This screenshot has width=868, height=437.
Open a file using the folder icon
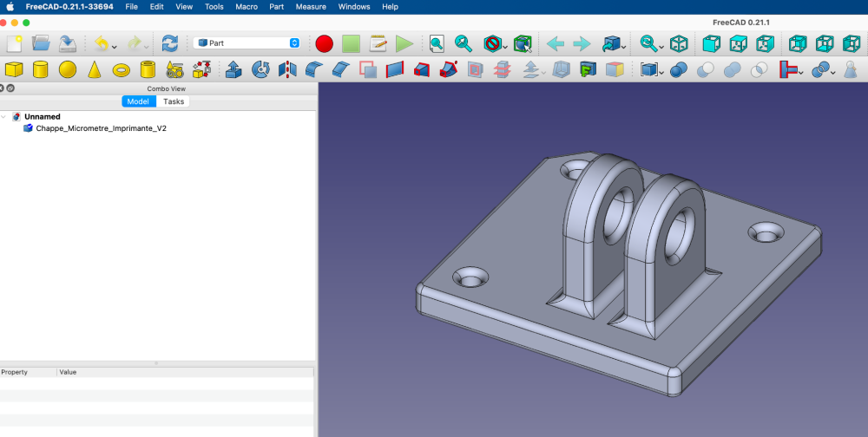click(x=41, y=42)
